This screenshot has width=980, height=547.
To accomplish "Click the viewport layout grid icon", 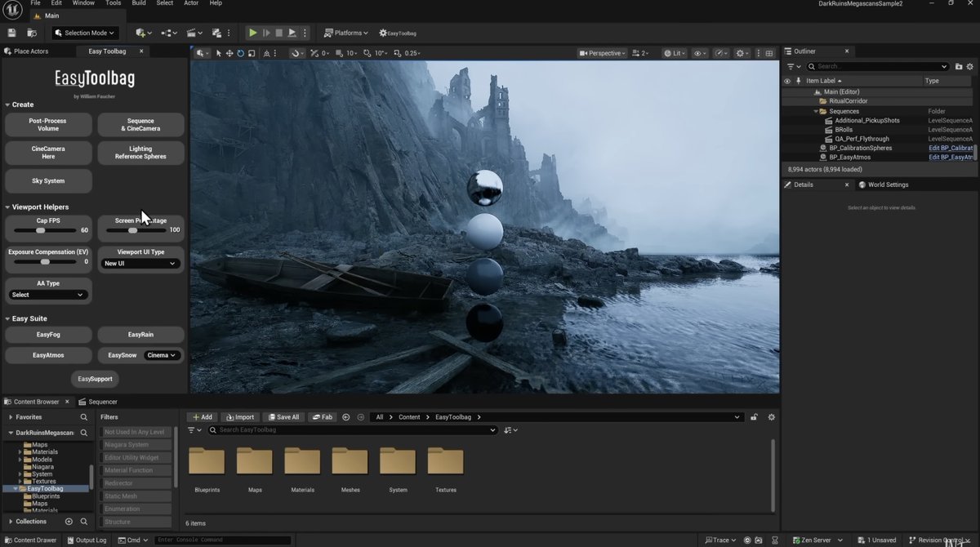I will [x=768, y=53].
